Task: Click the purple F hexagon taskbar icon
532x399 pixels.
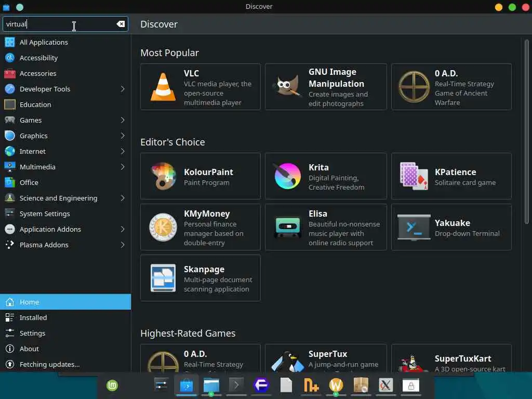Action: pyautogui.click(x=261, y=385)
